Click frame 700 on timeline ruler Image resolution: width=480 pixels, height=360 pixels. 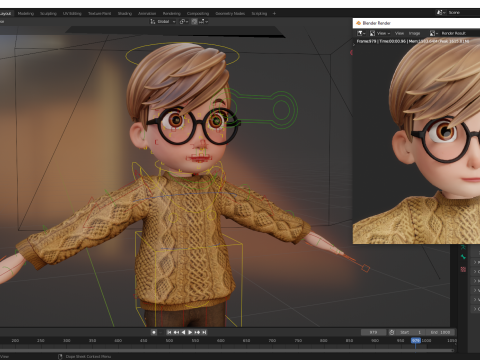272,340
